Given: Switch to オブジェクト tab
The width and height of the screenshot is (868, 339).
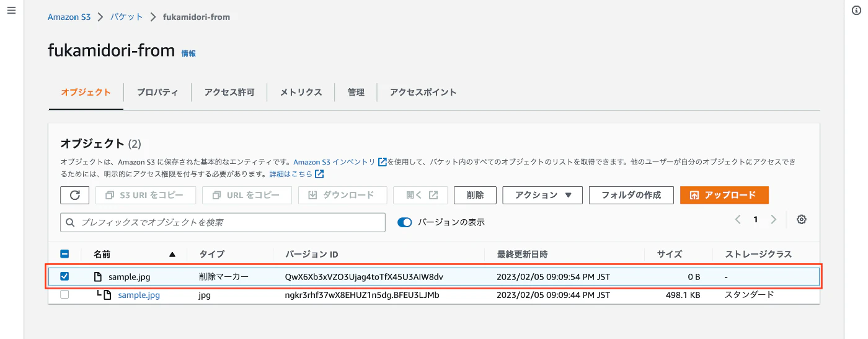Looking at the screenshot, I should pos(86,93).
